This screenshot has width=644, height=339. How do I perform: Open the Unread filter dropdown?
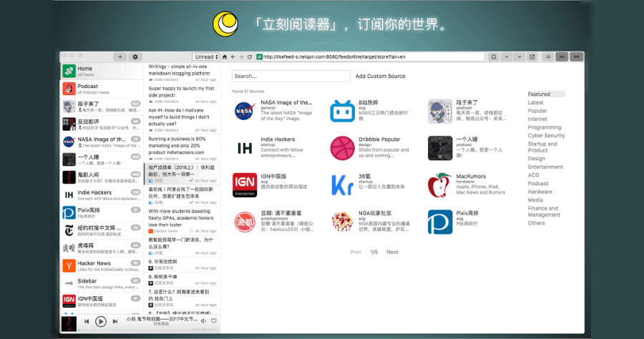(206, 57)
